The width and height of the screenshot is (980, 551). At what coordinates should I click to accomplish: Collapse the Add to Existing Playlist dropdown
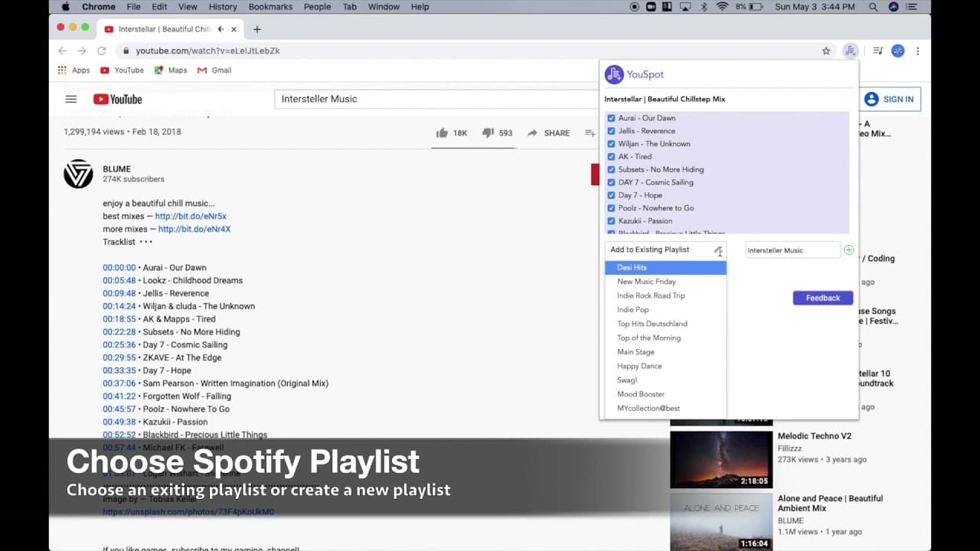point(665,249)
